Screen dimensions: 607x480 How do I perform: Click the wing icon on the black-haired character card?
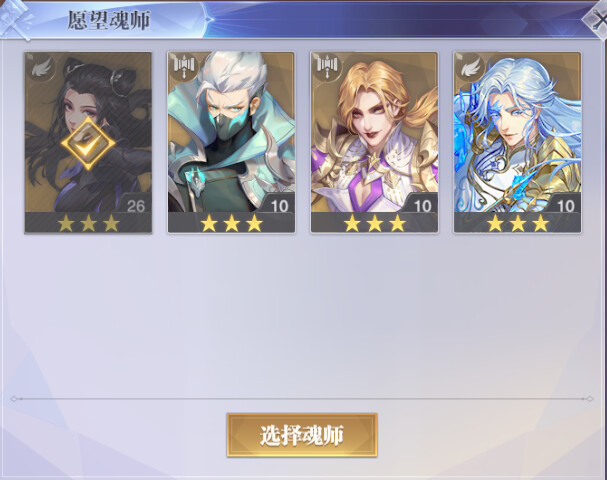point(41,69)
